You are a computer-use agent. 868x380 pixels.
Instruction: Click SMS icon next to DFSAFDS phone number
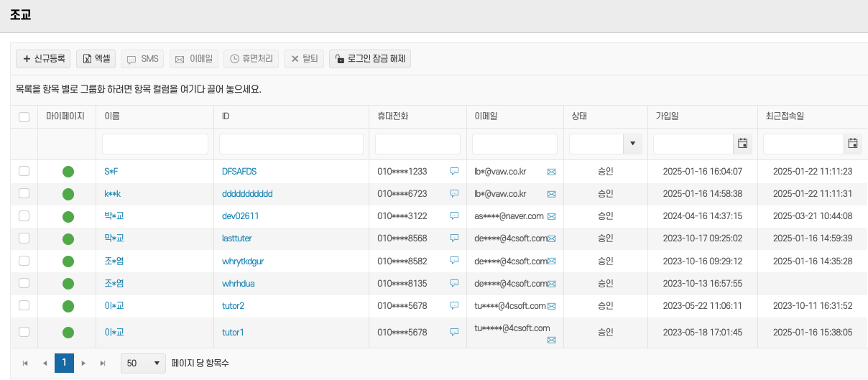[x=454, y=172]
